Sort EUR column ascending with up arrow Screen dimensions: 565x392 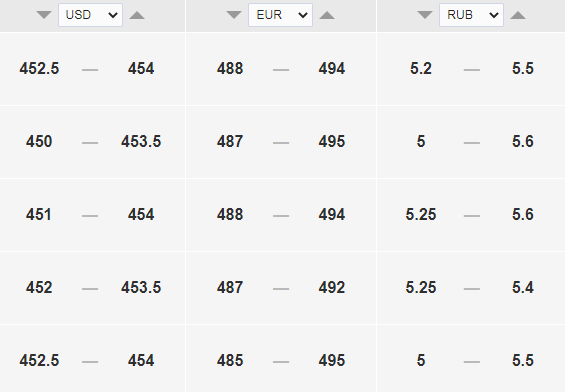[x=327, y=15]
